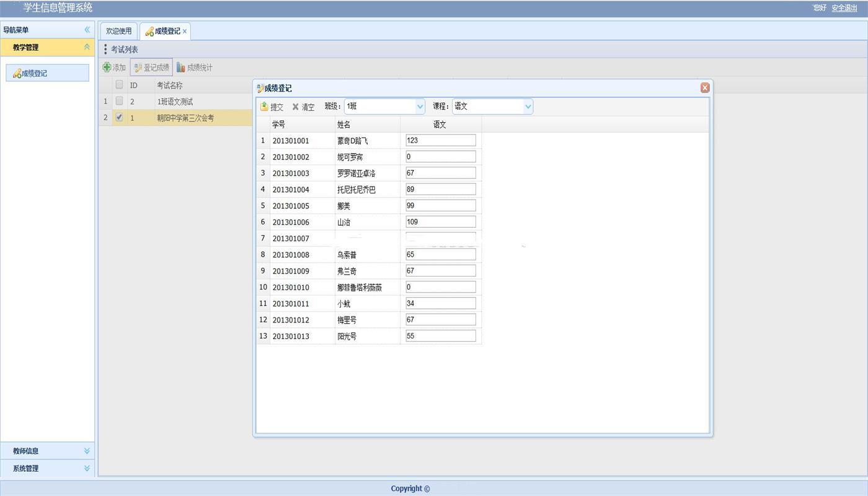Click the ID column header
The width and height of the screenshot is (868, 496).
pos(133,86)
